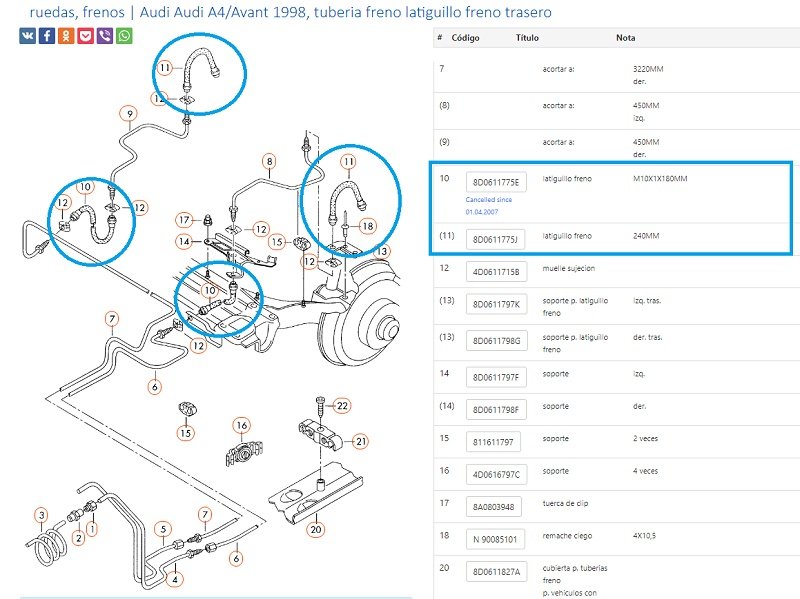Click the 'Cancelled since 01.04.2007' note
The image size is (800, 599).
(x=489, y=206)
